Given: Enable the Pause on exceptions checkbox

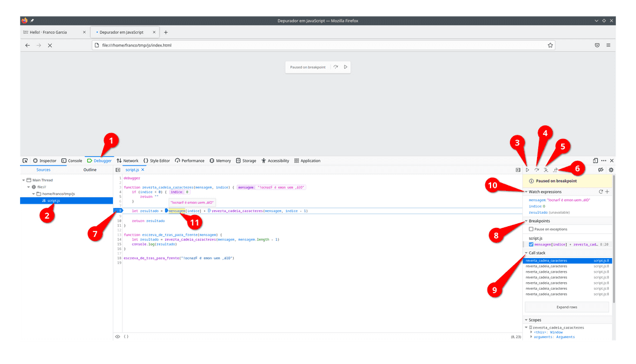Looking at the screenshot, I should (531, 229).
